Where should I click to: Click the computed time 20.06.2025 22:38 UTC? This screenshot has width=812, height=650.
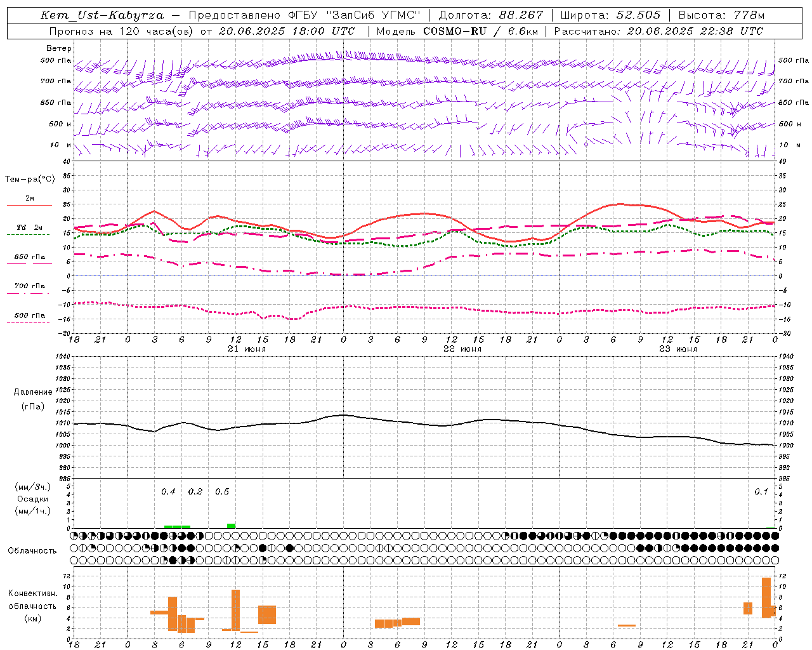pyautogui.click(x=695, y=31)
